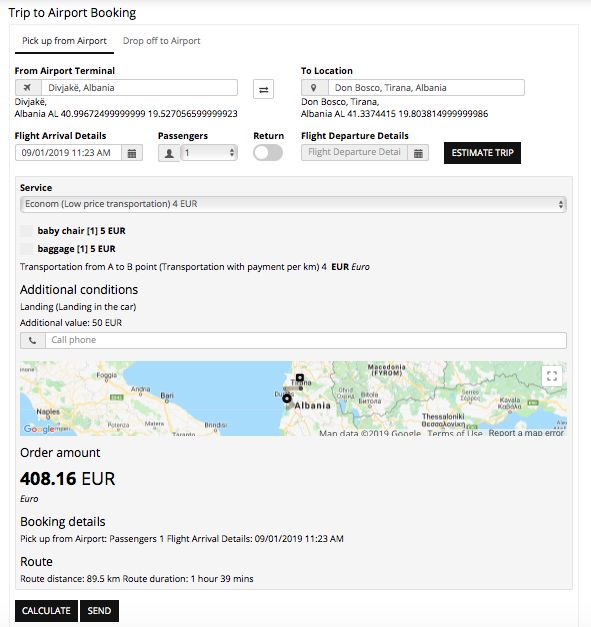Screen dimensions: 591x627
Task: Open calendar for Flight Arrival Details
Action: 132,153
